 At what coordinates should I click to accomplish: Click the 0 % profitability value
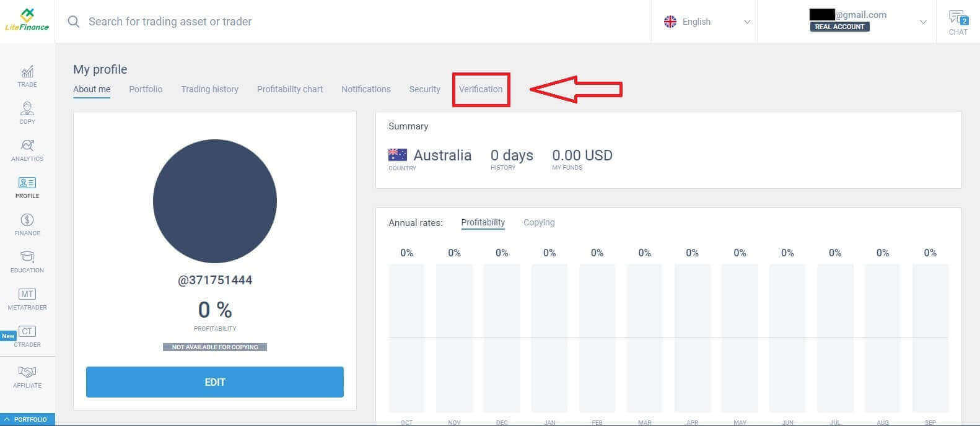coord(215,310)
